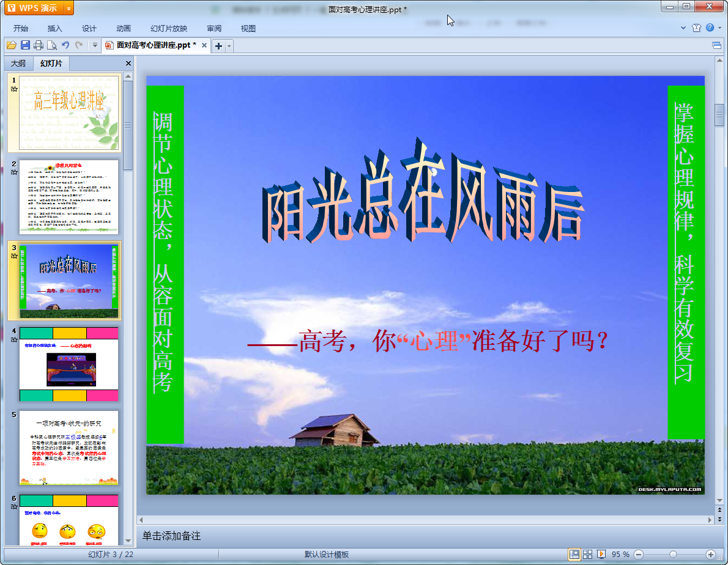728x565 pixels.
Task: Click the animation star icon under slide 6
Action: click(x=14, y=506)
